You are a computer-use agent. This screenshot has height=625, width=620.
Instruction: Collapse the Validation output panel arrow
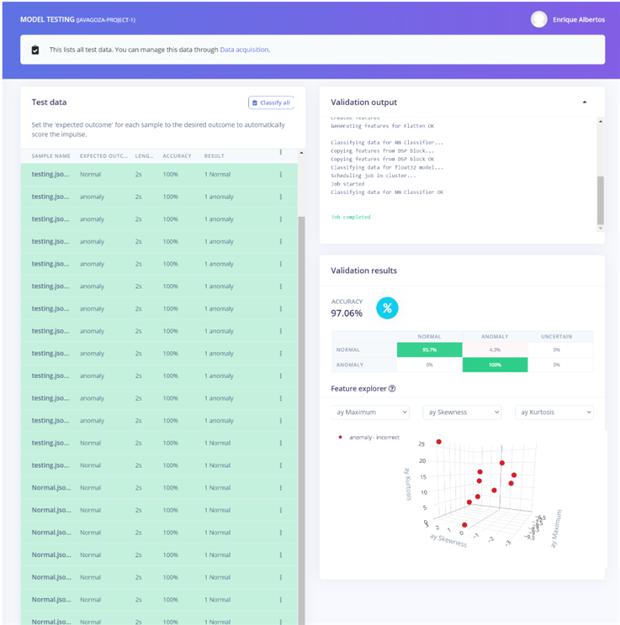pyautogui.click(x=585, y=102)
